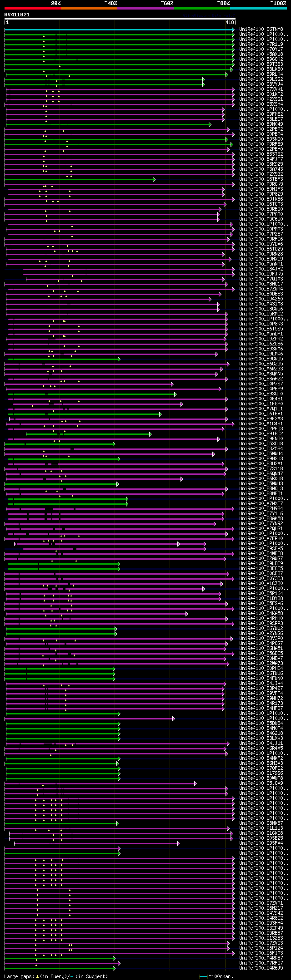Select the query label AV411021
The image size is (291, 980).
point(17,15)
